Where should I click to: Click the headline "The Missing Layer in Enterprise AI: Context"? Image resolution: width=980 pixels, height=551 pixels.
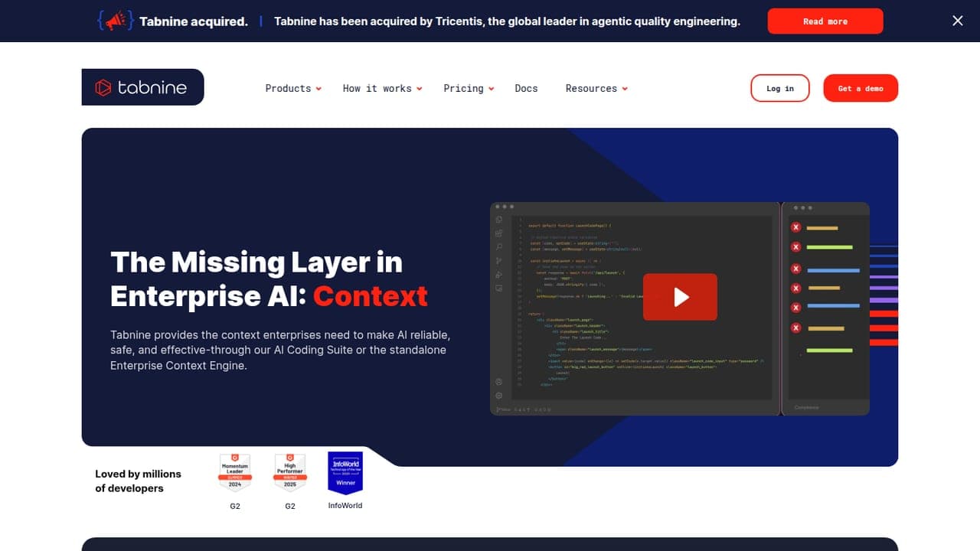pyautogui.click(x=269, y=279)
